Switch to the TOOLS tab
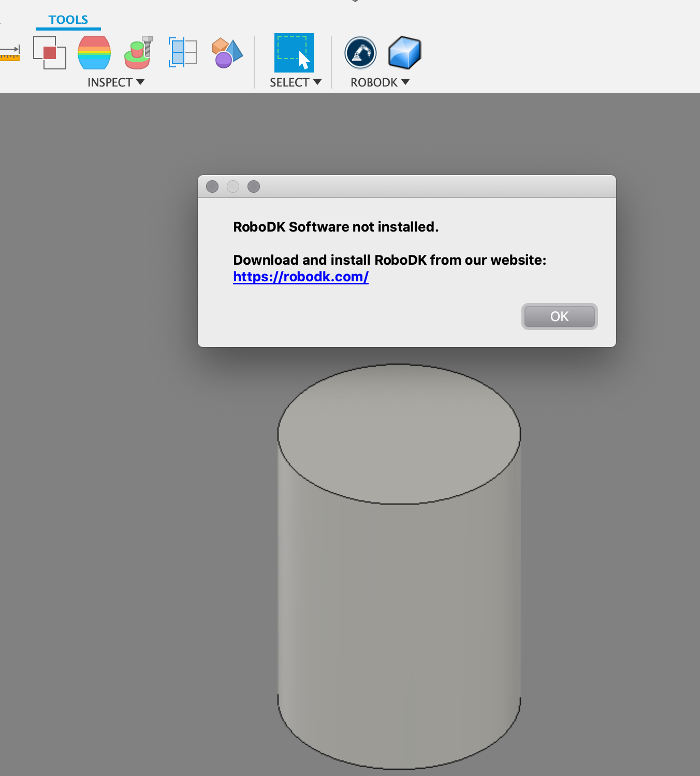 [x=68, y=20]
